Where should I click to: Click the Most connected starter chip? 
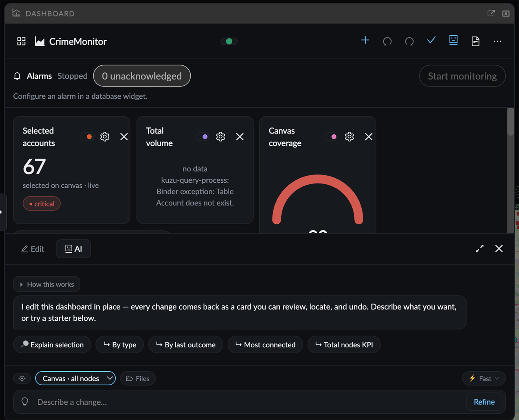(x=265, y=345)
